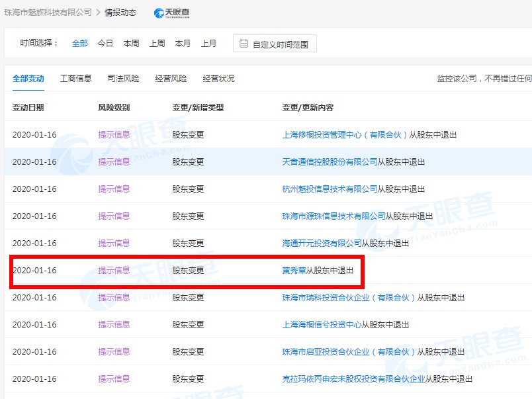Click date 2020-01-16 in 天音通信控股 row

34,162
